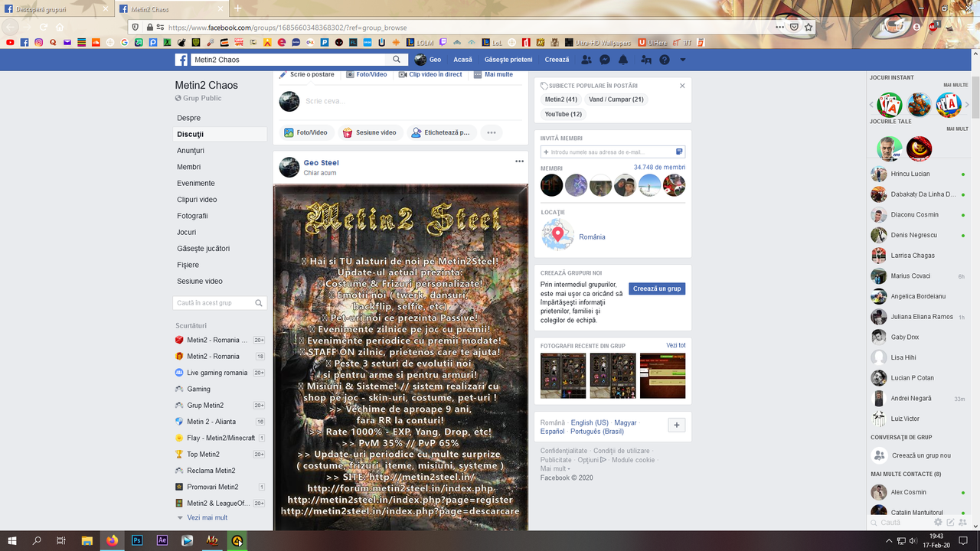Open the 34.748 de membri link
Screen dimensions: 980x551
pyautogui.click(x=659, y=168)
